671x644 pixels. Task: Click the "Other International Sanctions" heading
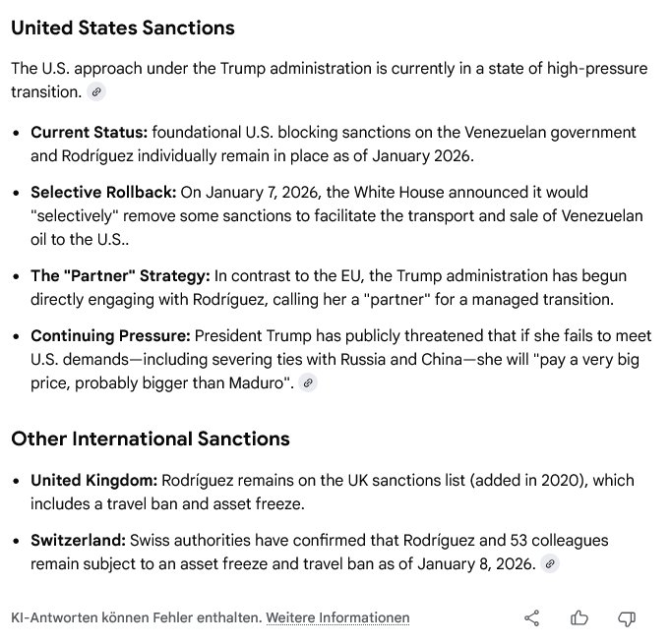pos(151,439)
